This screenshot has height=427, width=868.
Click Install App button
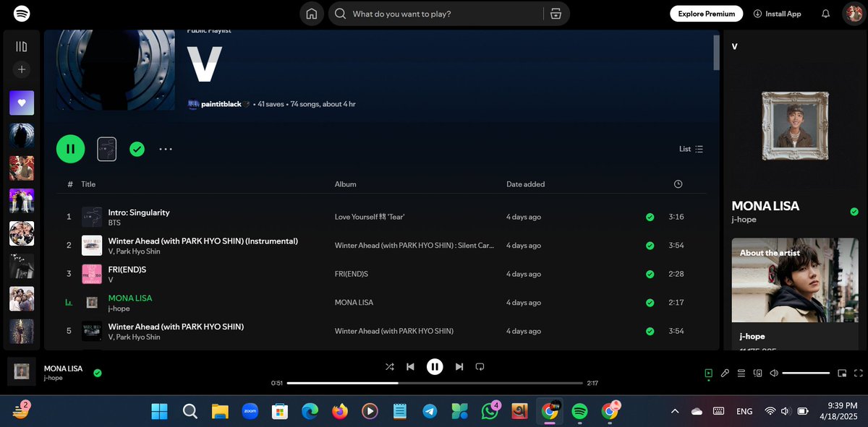[x=778, y=14]
